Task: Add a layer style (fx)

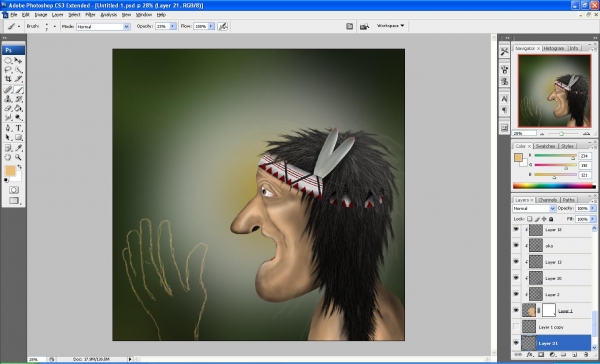Action: coord(530,355)
